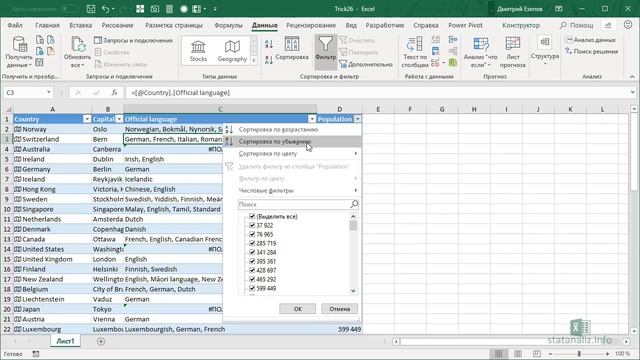Click the search magnifier in filter box
This screenshot has width=640, height=360.
(x=354, y=204)
